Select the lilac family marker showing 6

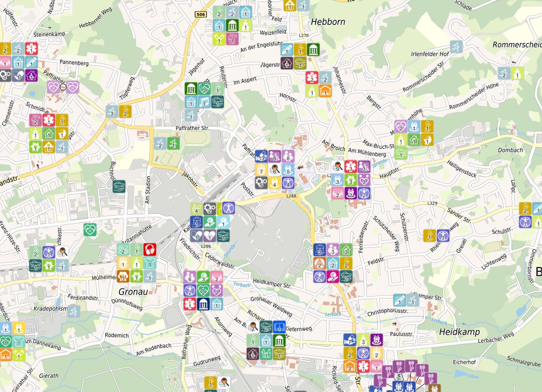tap(190, 277)
